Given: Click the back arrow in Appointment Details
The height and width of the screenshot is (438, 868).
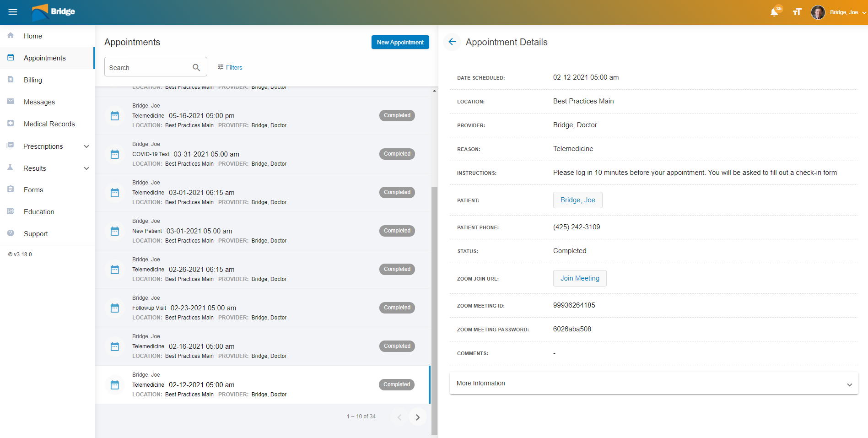Looking at the screenshot, I should [x=452, y=42].
